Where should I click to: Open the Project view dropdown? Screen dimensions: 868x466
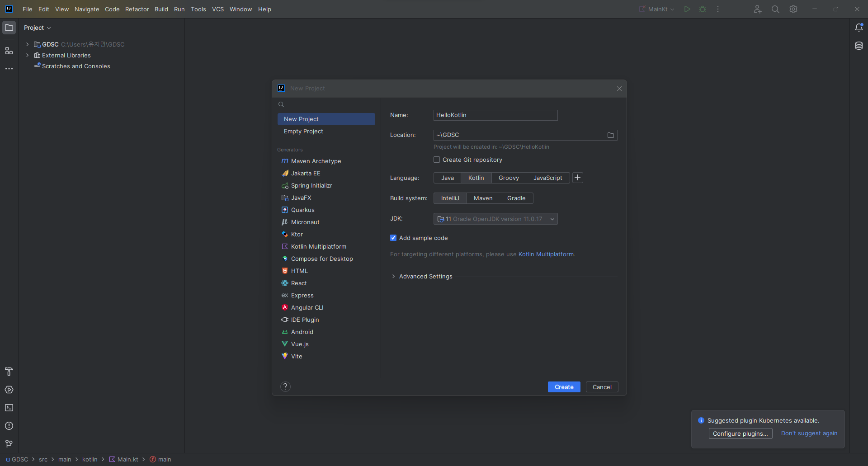click(38, 28)
